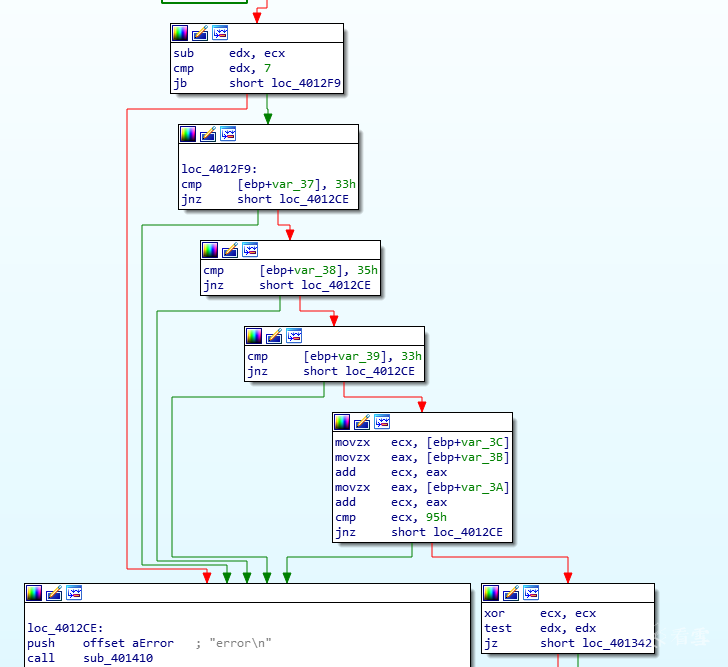Click group-nodes icon on loc_4012CE error block
728x667 pixels.
[74, 593]
